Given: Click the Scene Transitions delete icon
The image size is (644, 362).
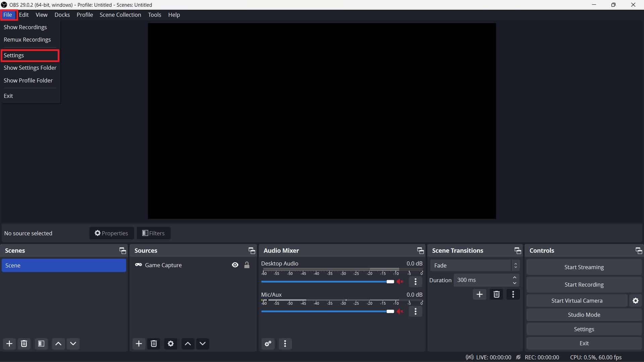Looking at the screenshot, I should tap(496, 294).
